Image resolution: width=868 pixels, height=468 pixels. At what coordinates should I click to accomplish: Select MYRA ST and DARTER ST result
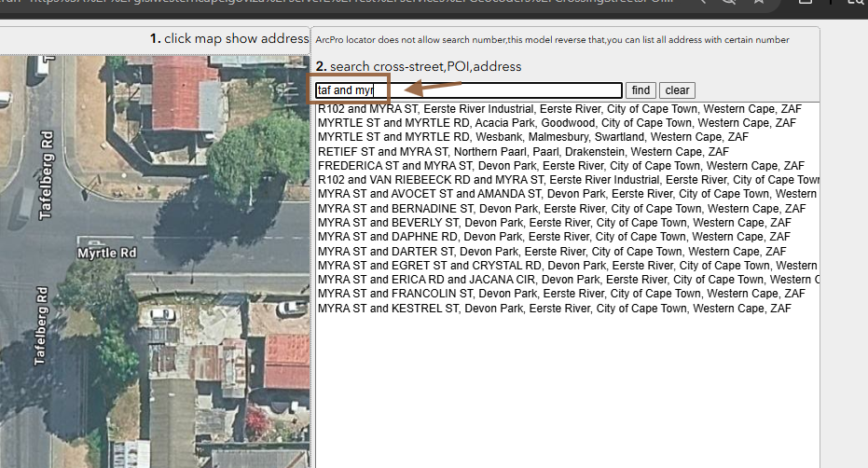pos(551,252)
